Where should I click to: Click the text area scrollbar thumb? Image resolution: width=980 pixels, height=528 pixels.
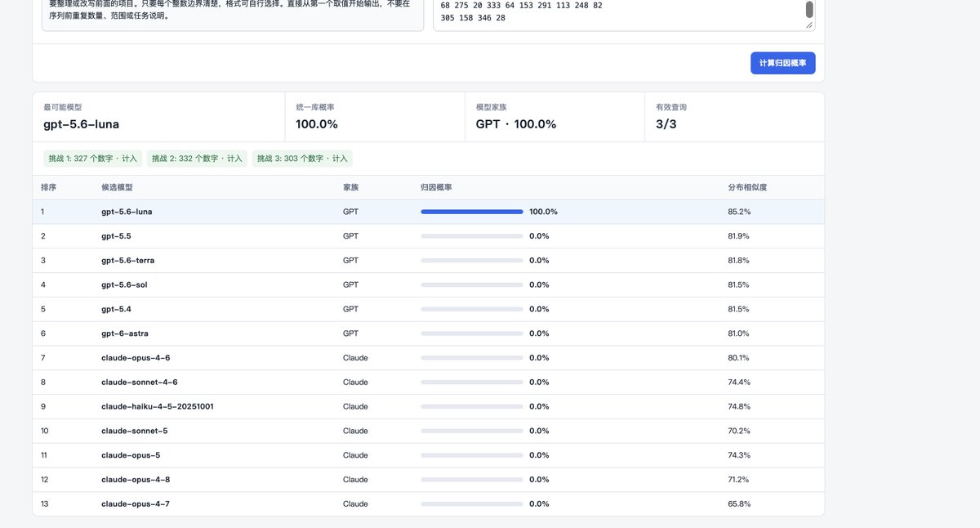809,10
